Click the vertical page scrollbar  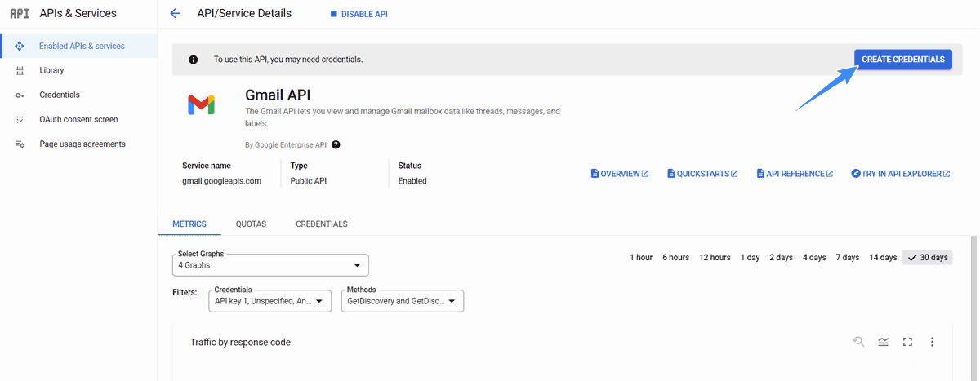click(973, 307)
